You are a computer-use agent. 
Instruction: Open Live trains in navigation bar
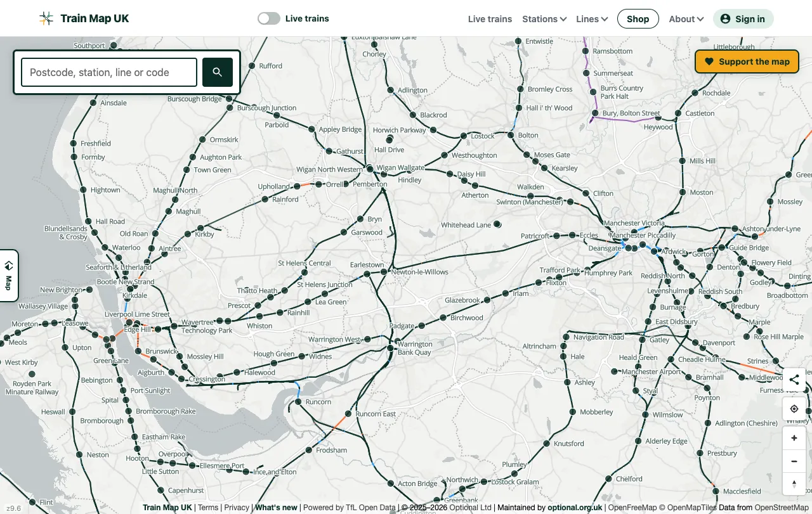(x=490, y=19)
